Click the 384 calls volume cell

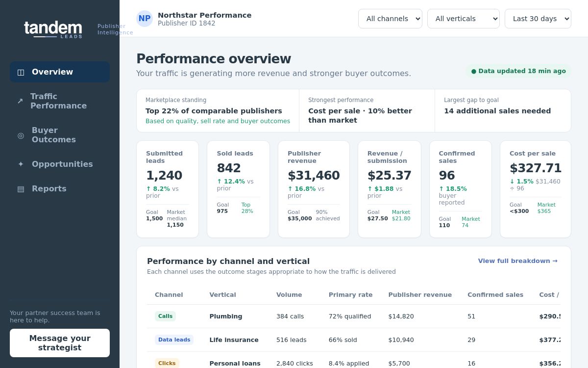coord(290,316)
